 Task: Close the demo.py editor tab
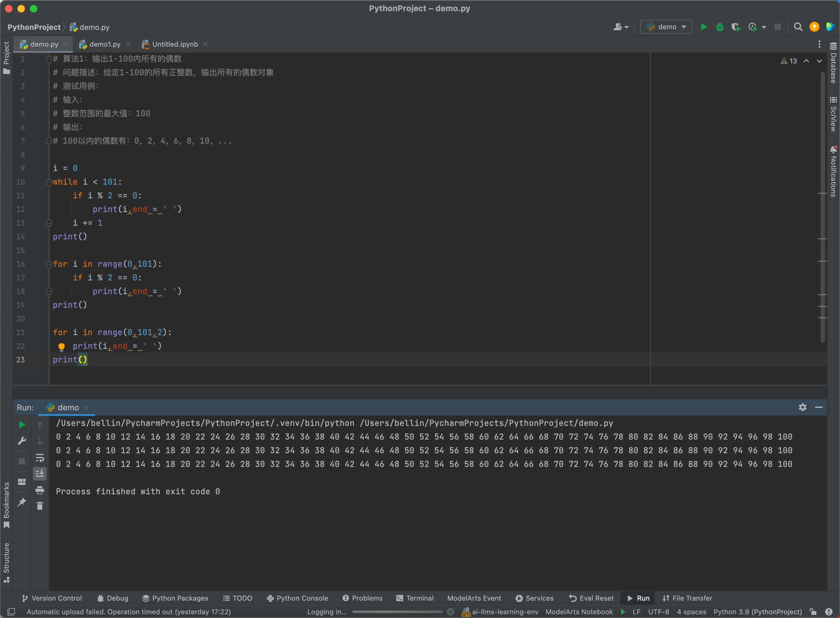pyautogui.click(x=66, y=44)
